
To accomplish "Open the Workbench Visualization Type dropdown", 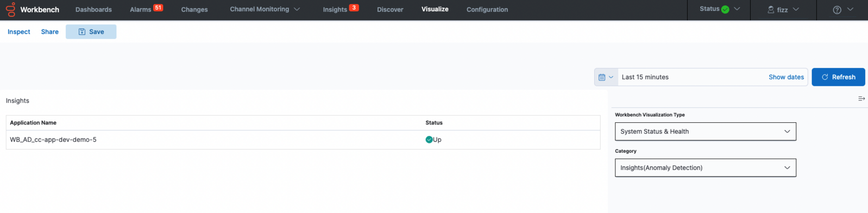I will (706, 131).
